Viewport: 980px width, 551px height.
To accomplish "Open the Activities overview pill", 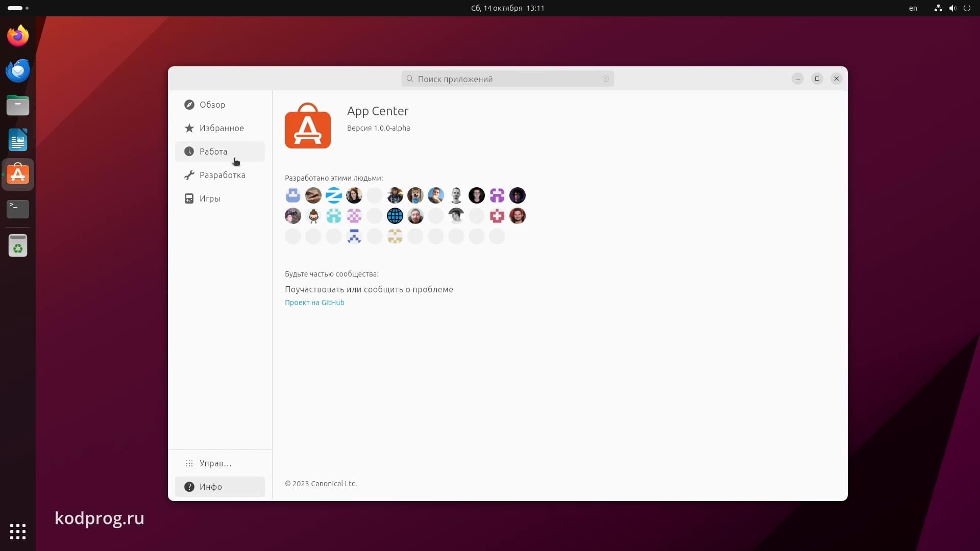I will (x=18, y=8).
